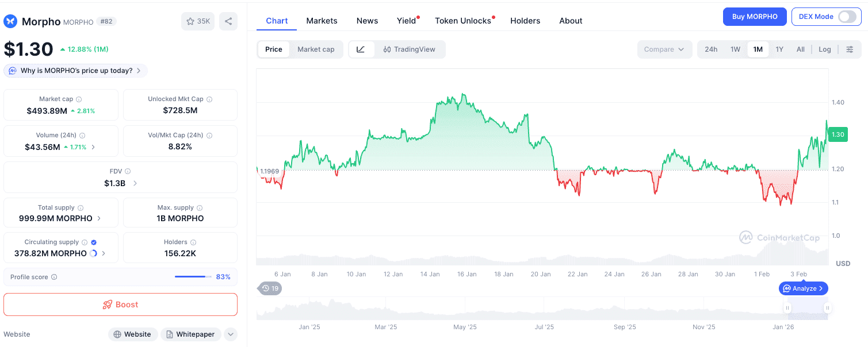Select the 1Y time range

coord(779,49)
